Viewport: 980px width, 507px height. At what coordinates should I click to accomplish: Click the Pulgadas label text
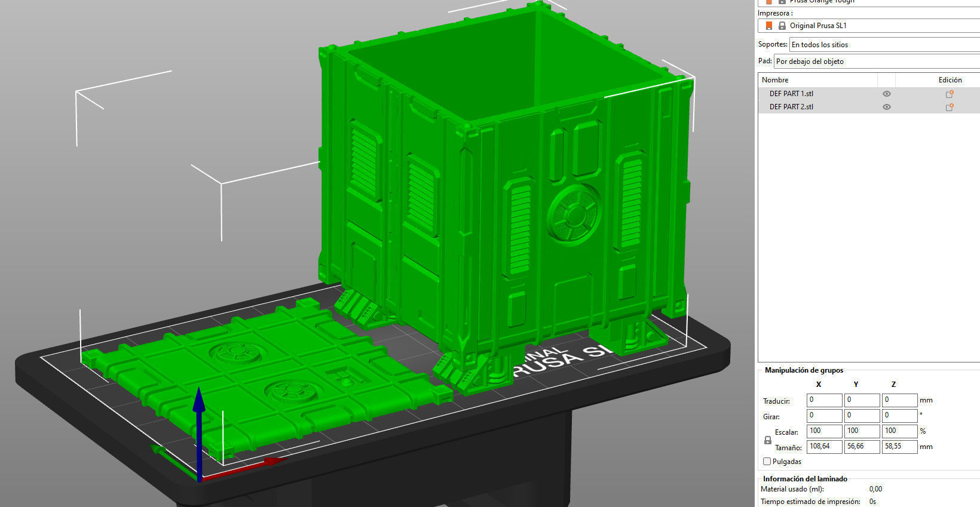pyautogui.click(x=787, y=462)
